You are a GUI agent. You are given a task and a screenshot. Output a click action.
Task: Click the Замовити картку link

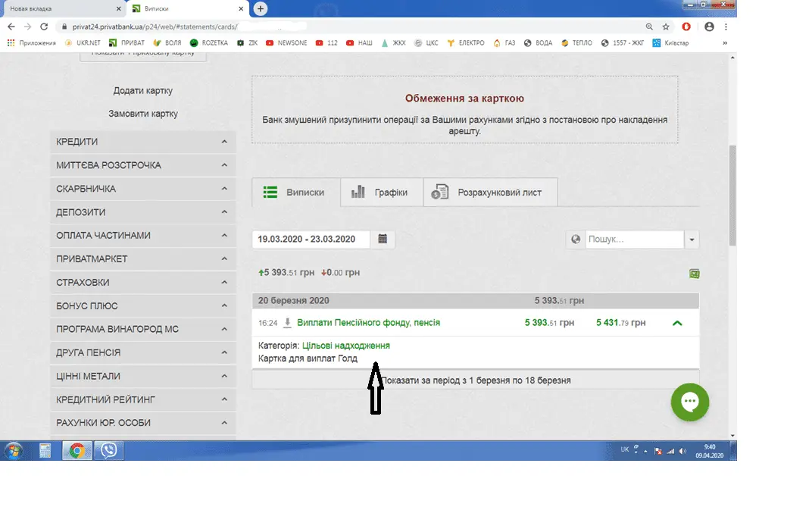[143, 114]
